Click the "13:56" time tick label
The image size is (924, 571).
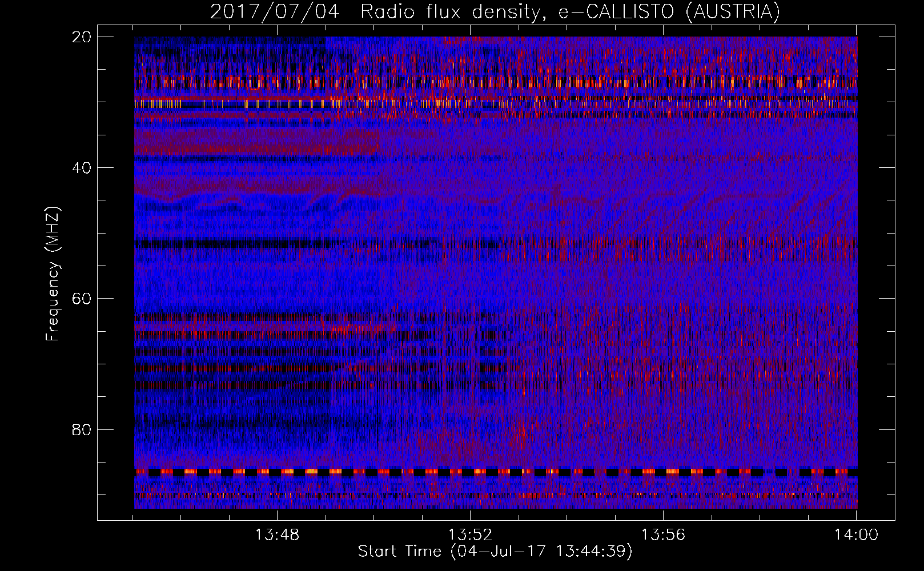pos(663,535)
